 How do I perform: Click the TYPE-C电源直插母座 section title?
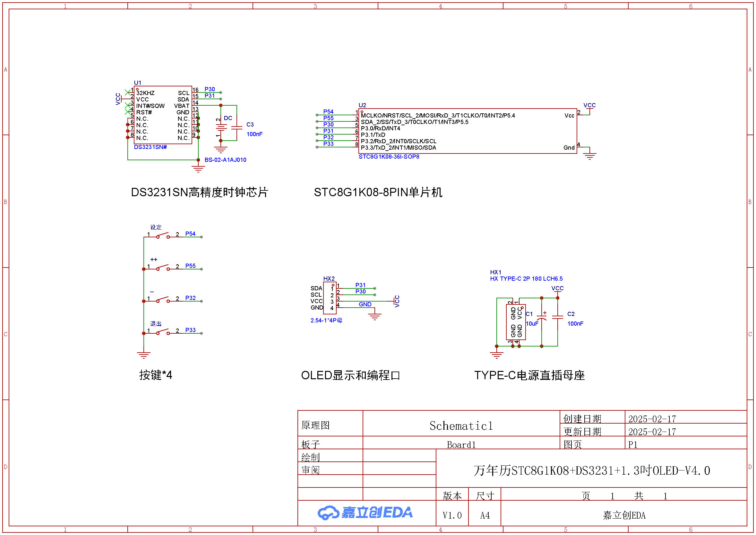pyautogui.click(x=529, y=375)
